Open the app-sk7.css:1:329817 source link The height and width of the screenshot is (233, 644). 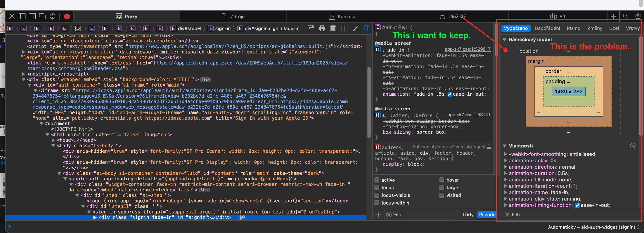[x=467, y=49]
